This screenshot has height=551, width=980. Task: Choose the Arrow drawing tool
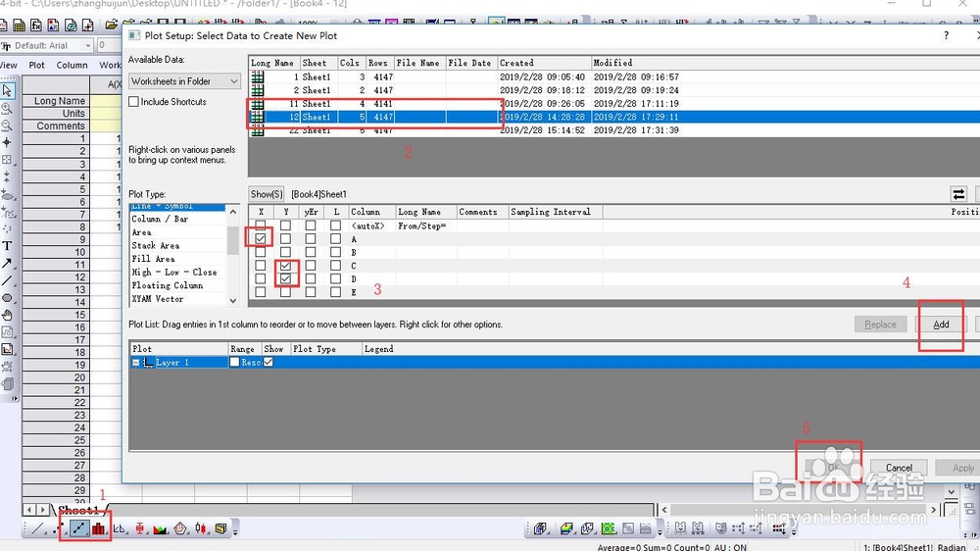7,264
